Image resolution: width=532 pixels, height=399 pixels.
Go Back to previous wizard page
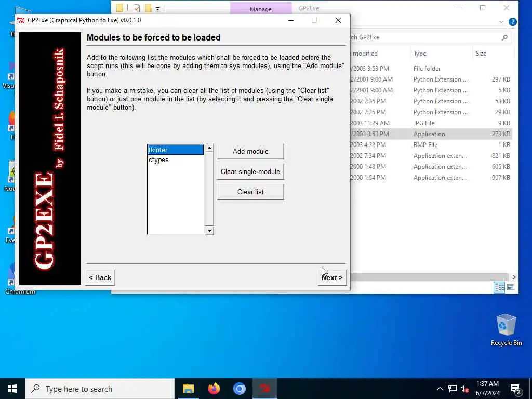pyautogui.click(x=100, y=277)
